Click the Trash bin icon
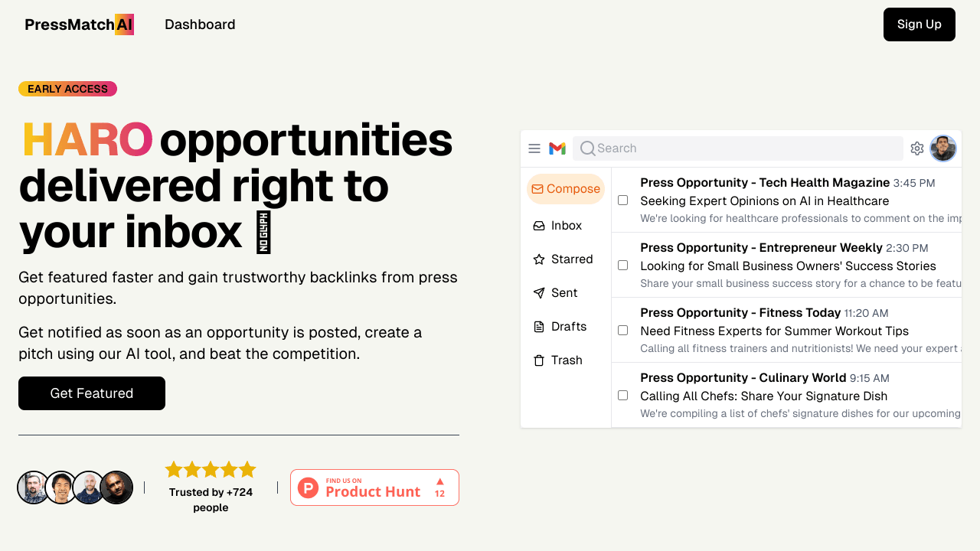The width and height of the screenshot is (980, 551). (x=539, y=360)
